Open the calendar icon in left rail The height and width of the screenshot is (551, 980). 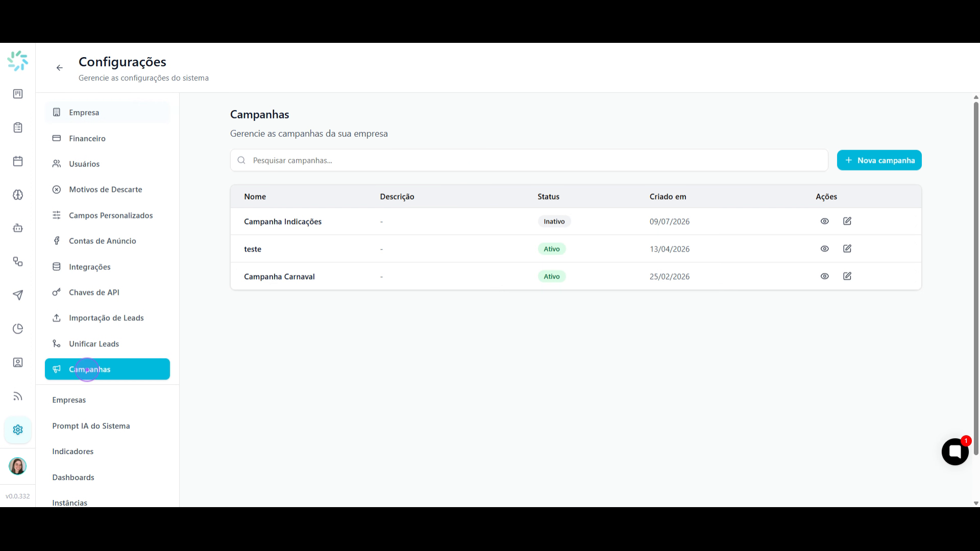click(x=18, y=161)
